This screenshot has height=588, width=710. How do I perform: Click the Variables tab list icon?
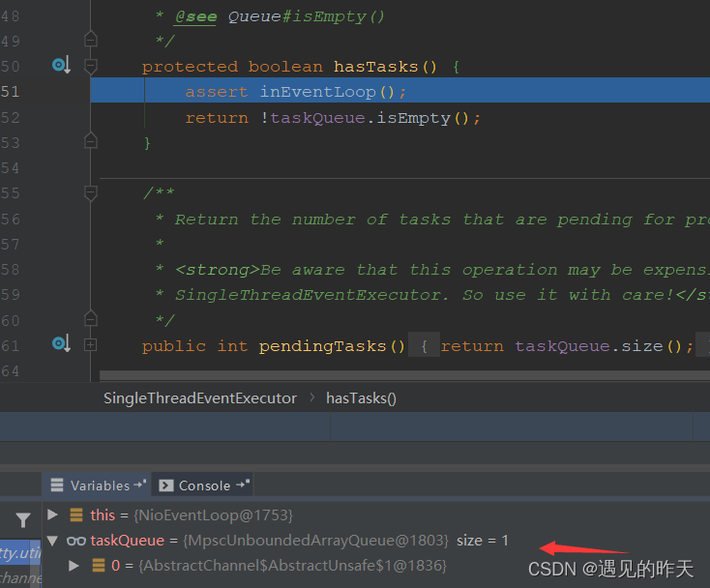57,485
